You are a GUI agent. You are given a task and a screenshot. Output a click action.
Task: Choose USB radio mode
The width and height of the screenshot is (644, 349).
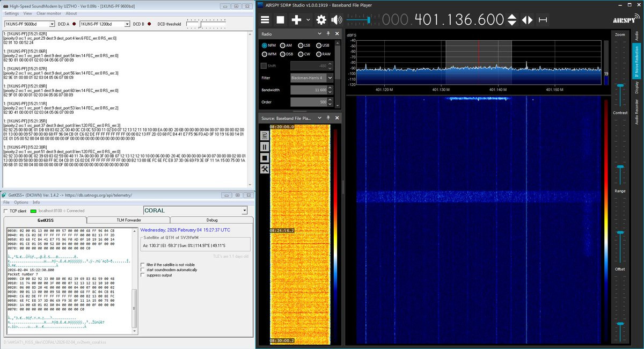tap(319, 46)
